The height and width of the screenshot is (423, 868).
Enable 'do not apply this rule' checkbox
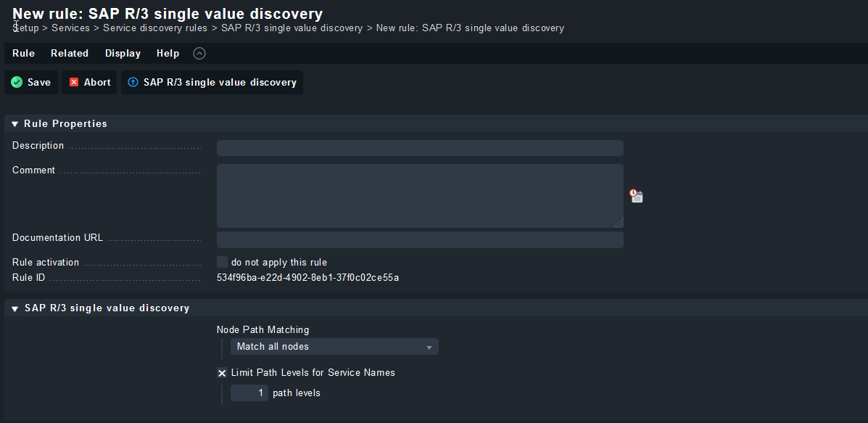(x=223, y=262)
